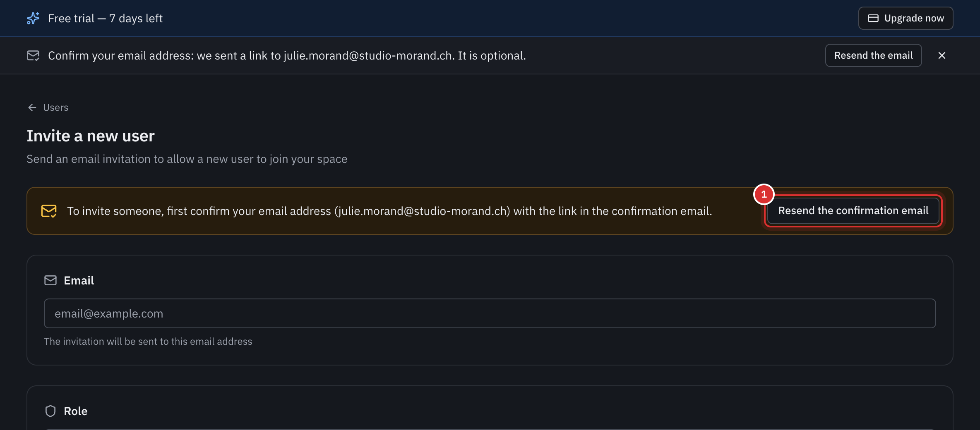
Task: Click the envelope icon in the Confirm your email banner
Action: 33,55
